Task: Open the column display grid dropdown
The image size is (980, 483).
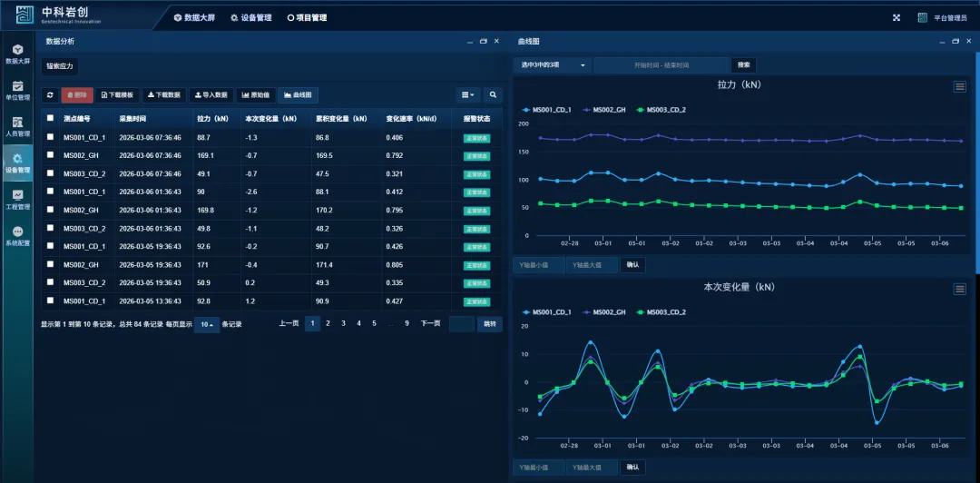Action: point(468,94)
